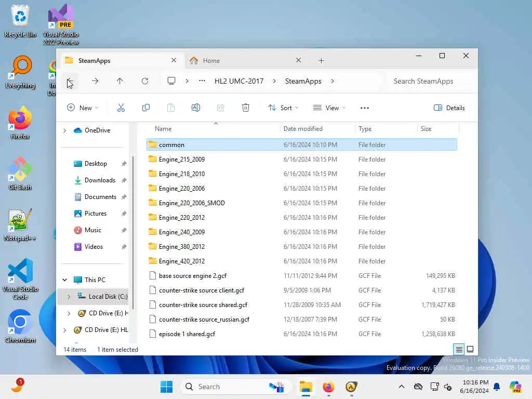Open Visual Studio 2022 Preview desktop icon
This screenshot has height=399, width=532.
[x=61, y=25]
